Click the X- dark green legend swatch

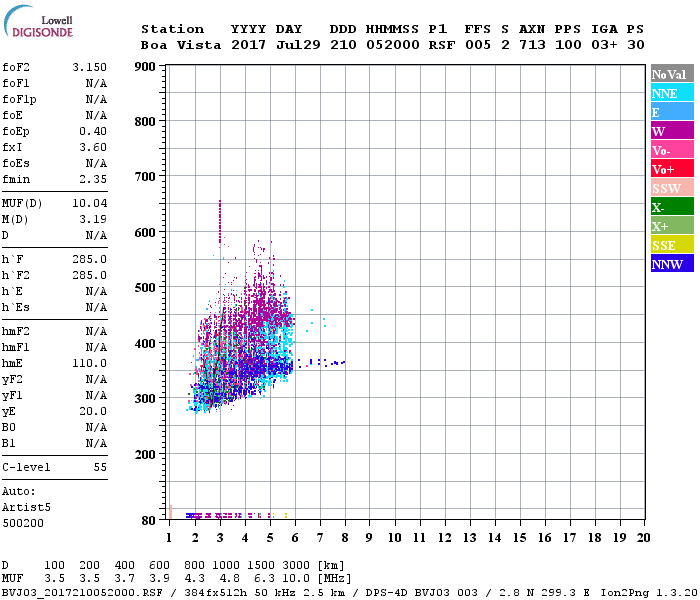[672, 207]
